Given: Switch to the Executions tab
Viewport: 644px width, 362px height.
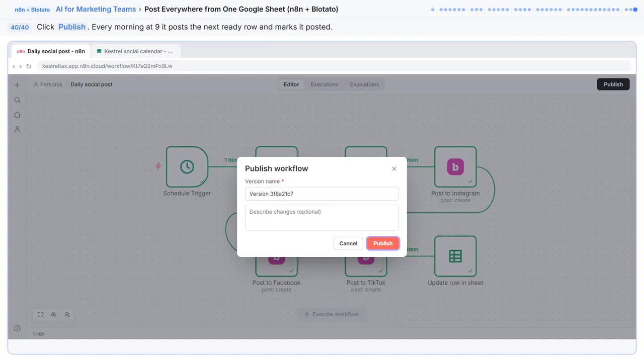Looking at the screenshot, I should tap(325, 84).
